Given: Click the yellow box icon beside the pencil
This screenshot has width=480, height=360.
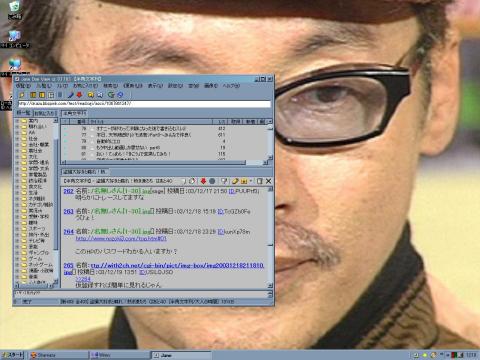Looking at the screenshot, I should [244, 181].
